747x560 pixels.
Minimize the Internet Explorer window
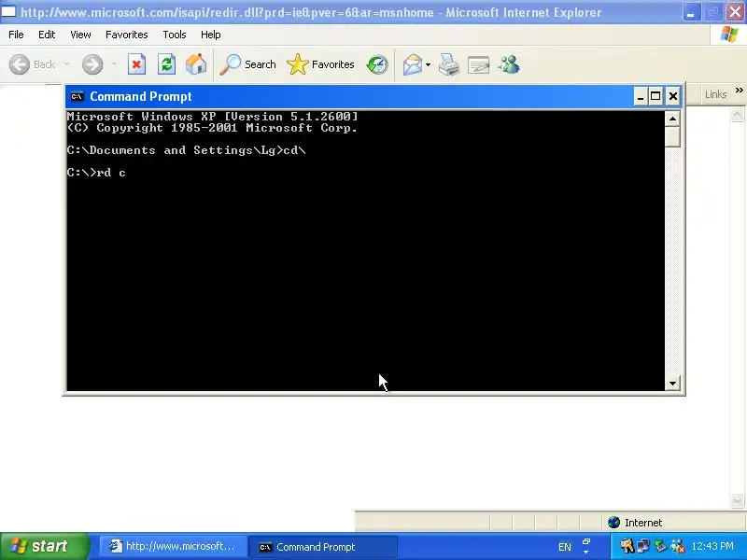point(691,12)
